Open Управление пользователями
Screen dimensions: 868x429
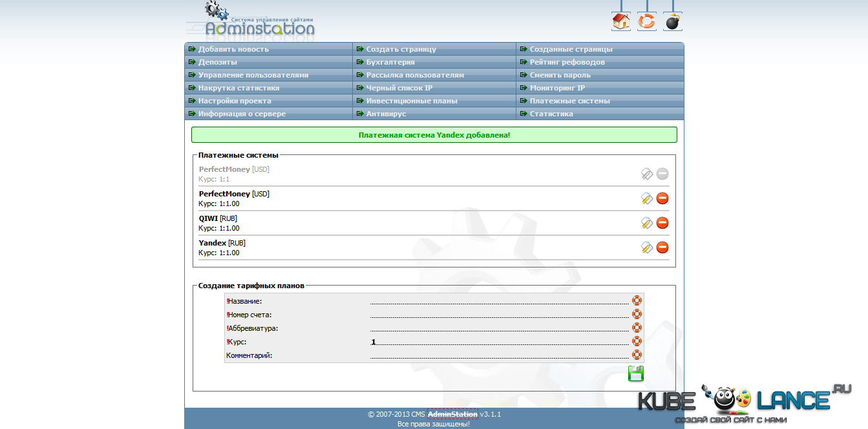point(253,75)
